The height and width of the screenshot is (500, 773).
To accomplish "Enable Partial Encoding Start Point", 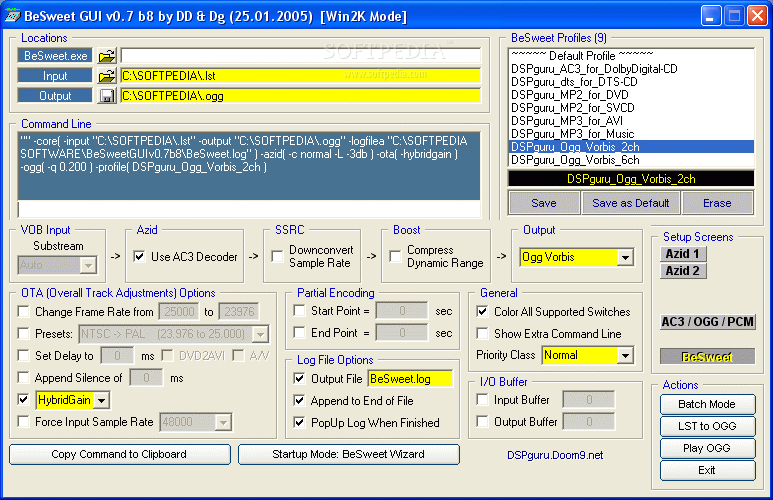I will pyautogui.click(x=299, y=311).
